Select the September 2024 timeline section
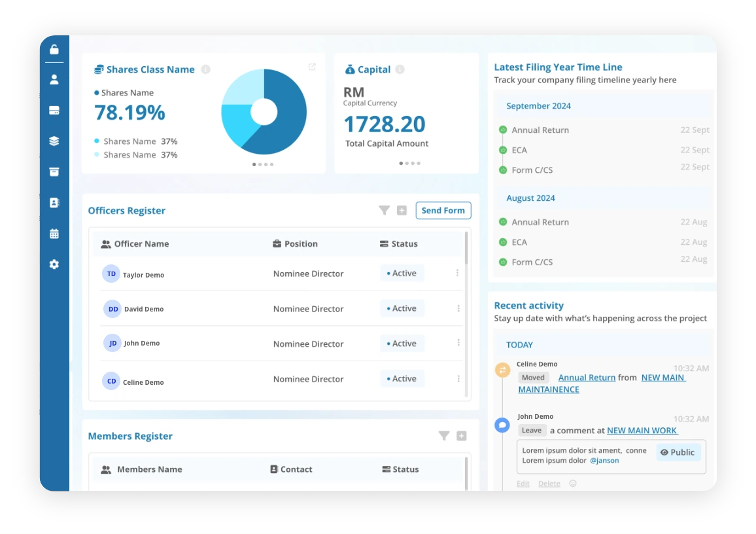 [539, 105]
